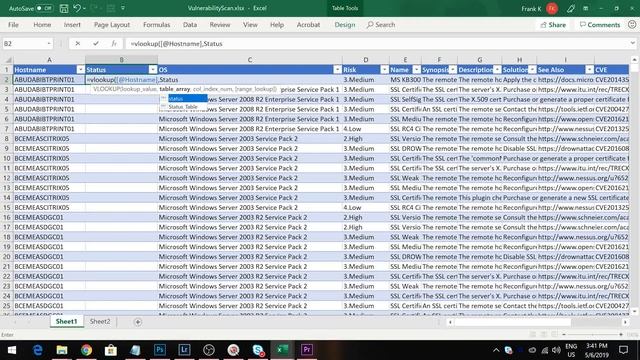
Task: Open Description column filter dropdown
Action: pyautogui.click(x=497, y=70)
